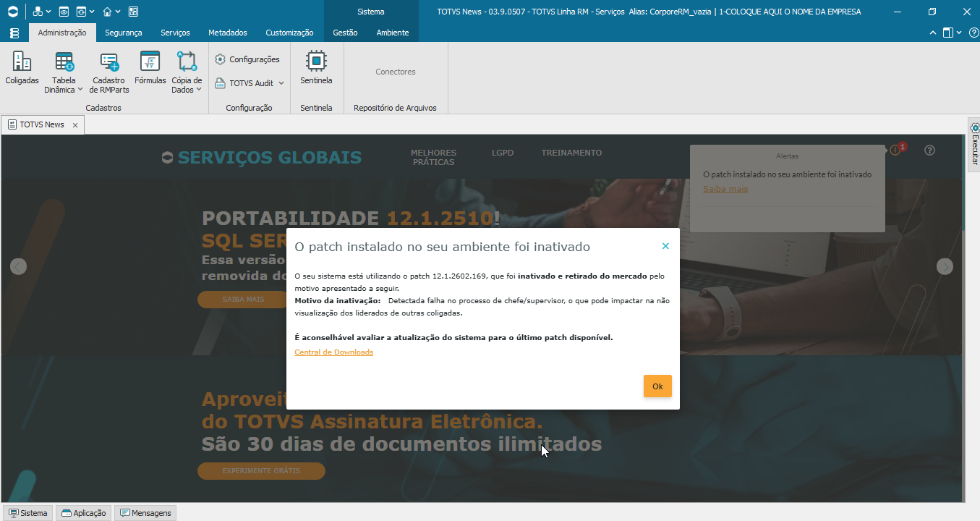The width and height of the screenshot is (980, 521).
Task: Click the SERVIÇOS GLOBAIS logo heading
Action: point(262,158)
